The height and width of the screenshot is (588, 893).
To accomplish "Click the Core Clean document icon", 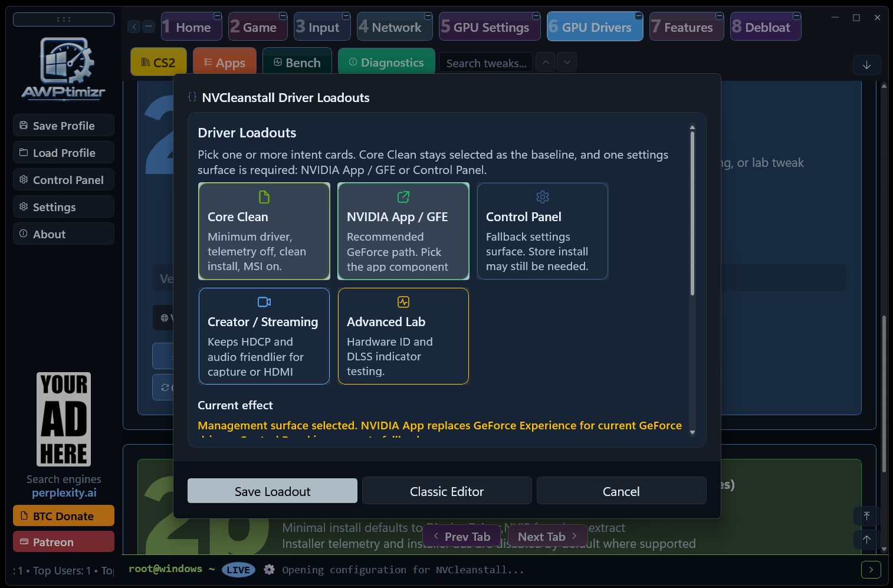I will point(264,196).
